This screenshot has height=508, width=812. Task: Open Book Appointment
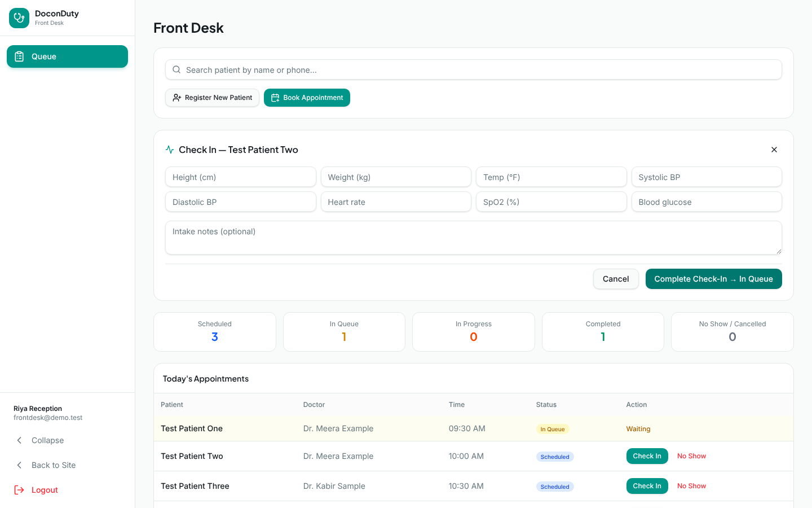[307, 98]
